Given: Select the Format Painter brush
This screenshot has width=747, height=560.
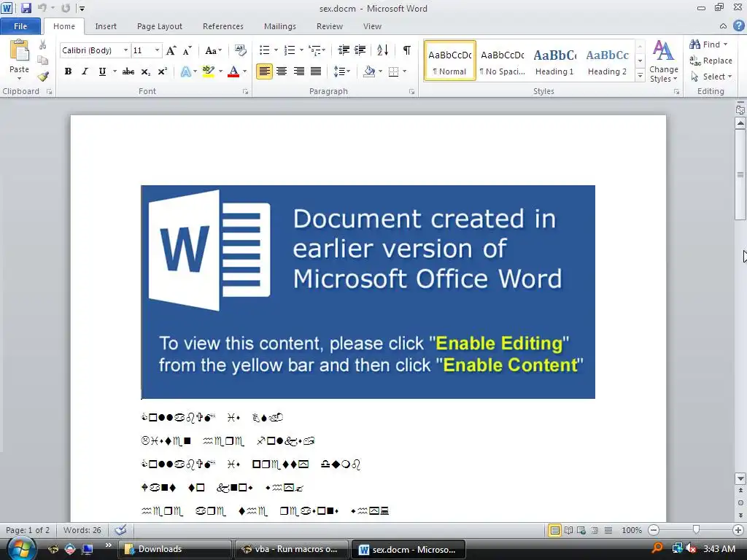Looking at the screenshot, I should 43,76.
